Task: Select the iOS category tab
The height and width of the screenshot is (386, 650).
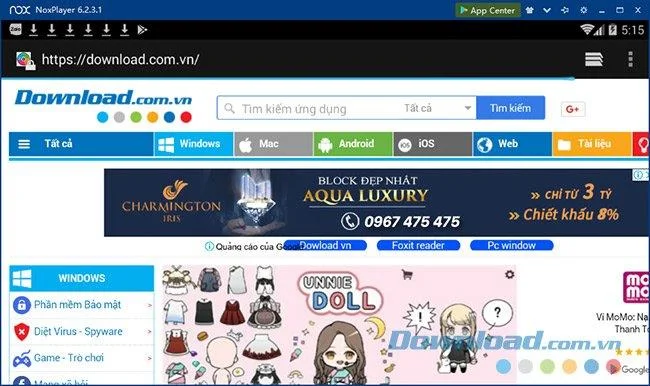Action: point(433,144)
